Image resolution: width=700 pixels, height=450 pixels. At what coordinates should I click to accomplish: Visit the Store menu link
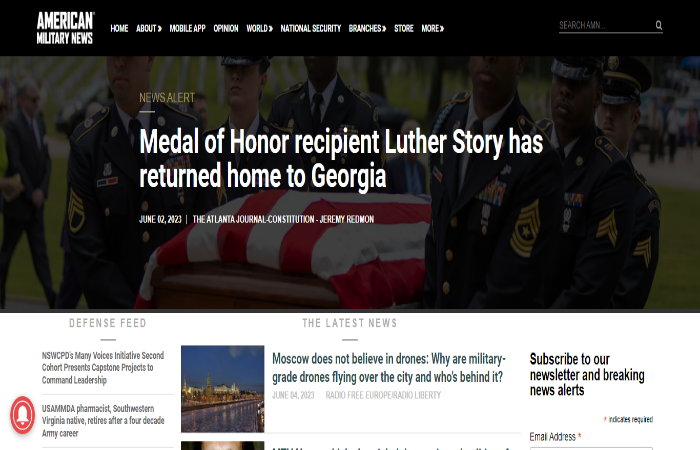coord(404,29)
